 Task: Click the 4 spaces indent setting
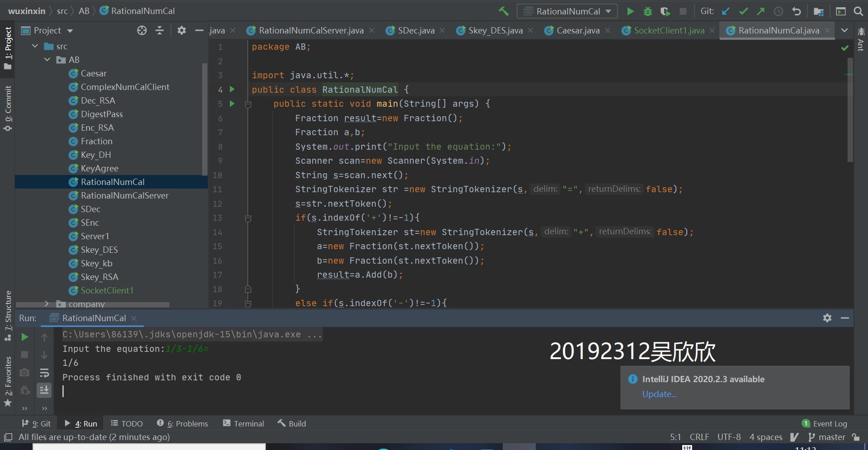765,437
